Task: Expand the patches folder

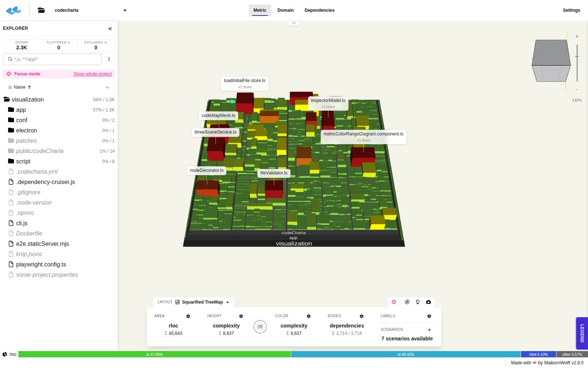Action: pyautogui.click(x=59, y=141)
